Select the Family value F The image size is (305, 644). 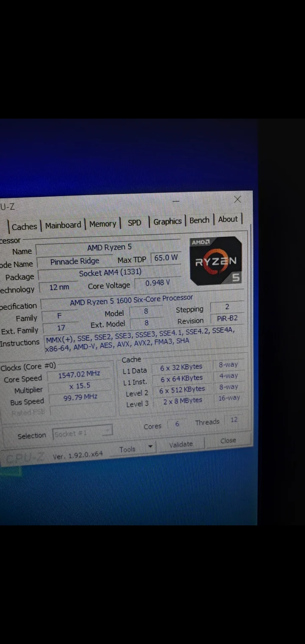pos(59,316)
